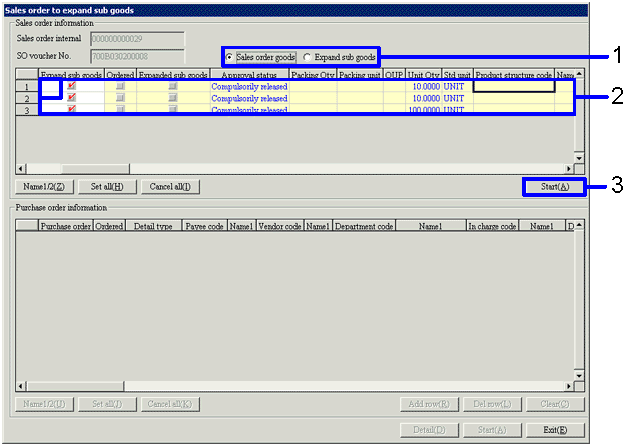Click sales order grid horizontal scrollbar right arrow
The width and height of the screenshot is (635, 446).
(568, 169)
